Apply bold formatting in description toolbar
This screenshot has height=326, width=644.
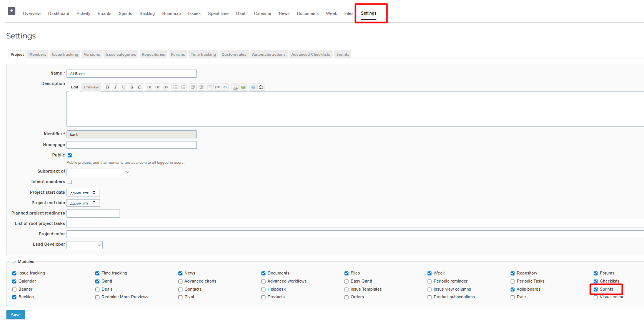click(107, 87)
